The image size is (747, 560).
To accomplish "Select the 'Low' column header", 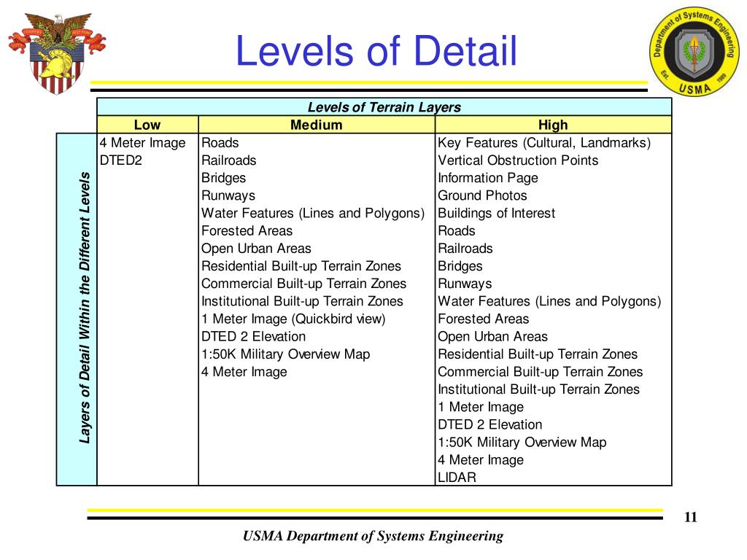I will [x=147, y=125].
